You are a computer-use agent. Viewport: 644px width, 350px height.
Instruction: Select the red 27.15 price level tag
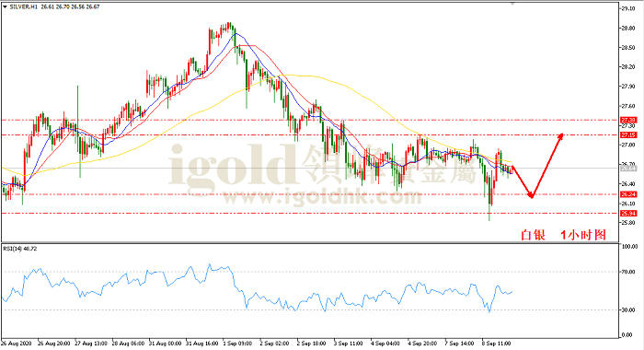pyautogui.click(x=628, y=134)
